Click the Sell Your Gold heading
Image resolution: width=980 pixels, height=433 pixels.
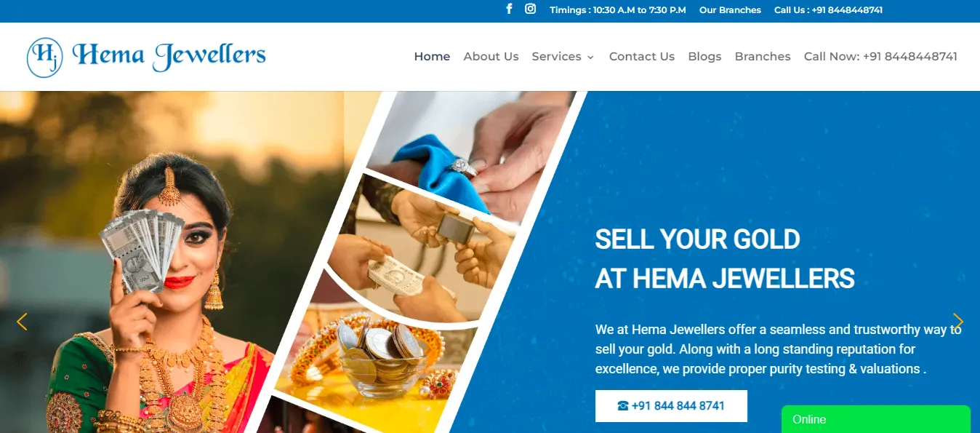[x=725, y=258]
